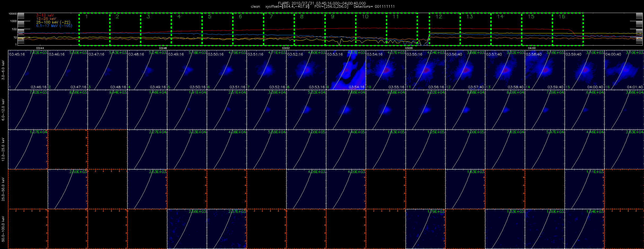
Task: Click the '50.0-100.0 keV' row label
Action: tap(3, 229)
